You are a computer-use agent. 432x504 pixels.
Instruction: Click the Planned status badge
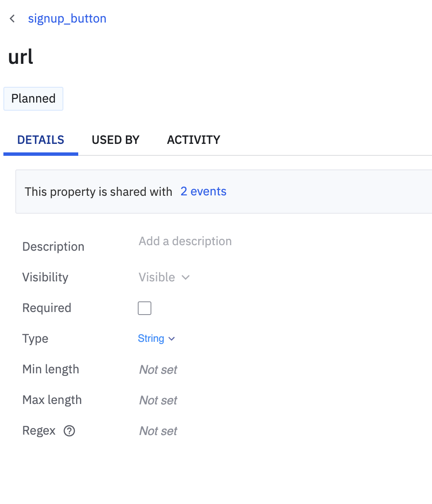click(34, 99)
